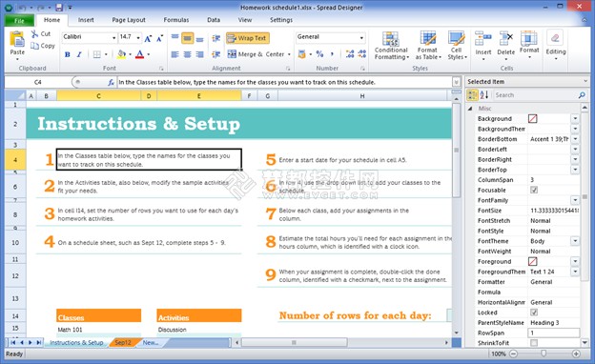Switch to the Formulas tab
Viewport: 595px width, 364px height.
(x=176, y=20)
